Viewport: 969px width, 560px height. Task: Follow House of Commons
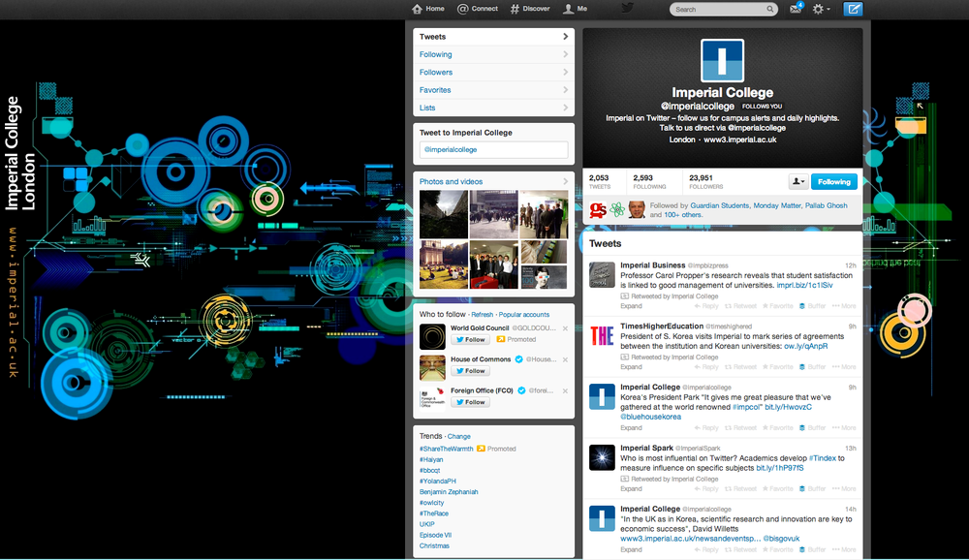[470, 371]
